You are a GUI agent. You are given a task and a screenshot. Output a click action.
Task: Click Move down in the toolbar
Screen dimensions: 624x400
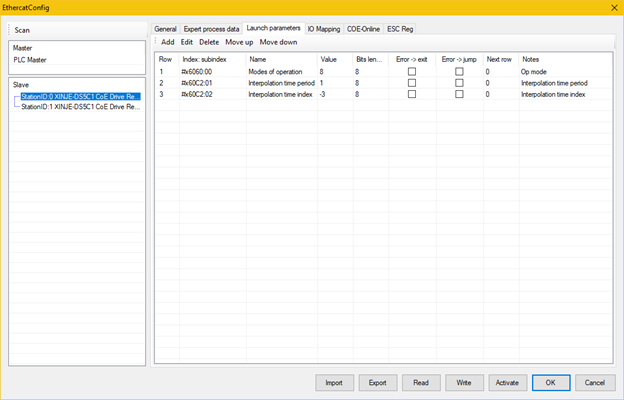(278, 42)
